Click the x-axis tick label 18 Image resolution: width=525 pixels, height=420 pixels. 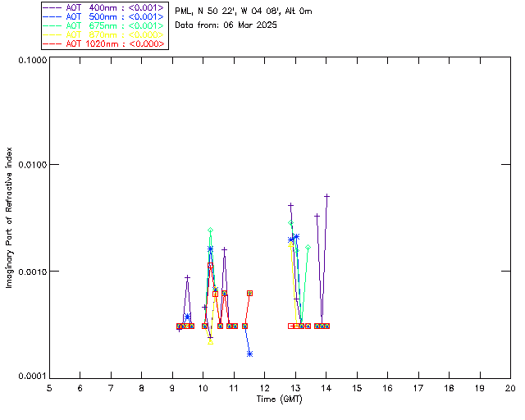coord(449,388)
